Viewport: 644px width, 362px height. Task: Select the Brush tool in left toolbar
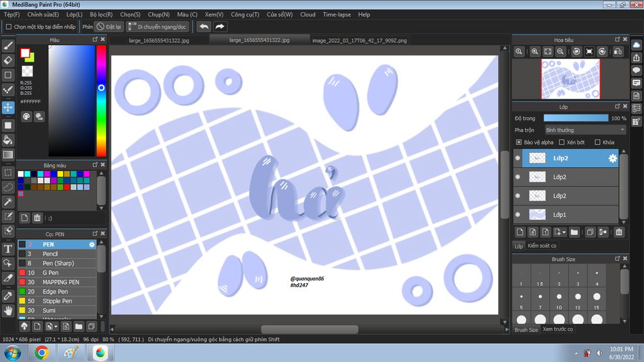(8, 45)
